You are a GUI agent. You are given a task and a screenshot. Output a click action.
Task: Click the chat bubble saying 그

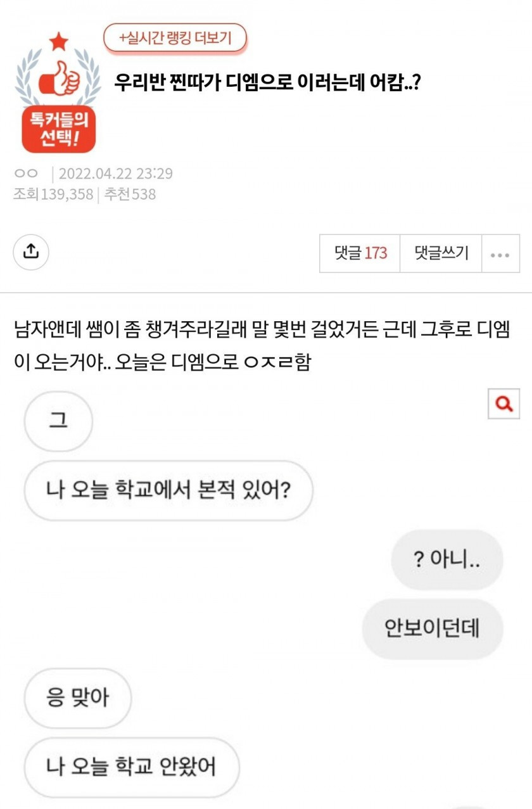[x=58, y=421]
